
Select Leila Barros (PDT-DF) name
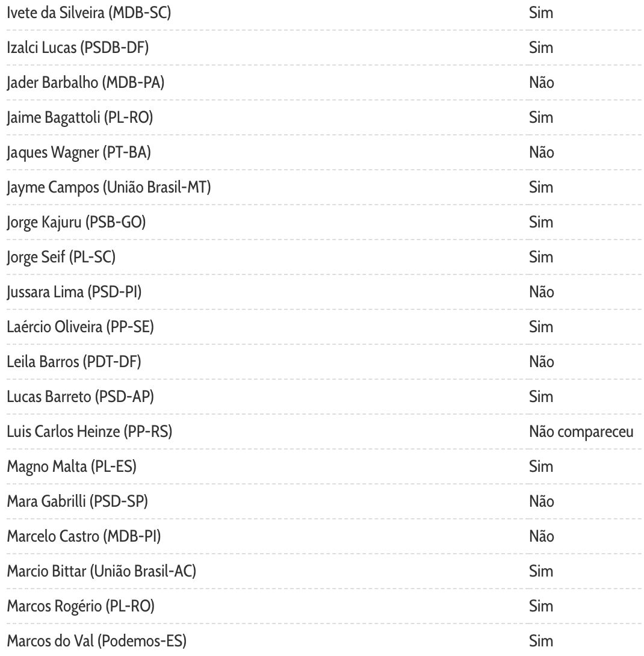pyautogui.click(x=74, y=362)
